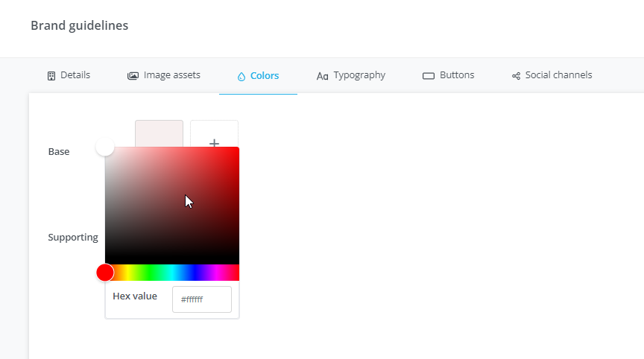Viewport: 644px width, 359px height.
Task: Click the Colors droplet icon
Action: coord(241,76)
